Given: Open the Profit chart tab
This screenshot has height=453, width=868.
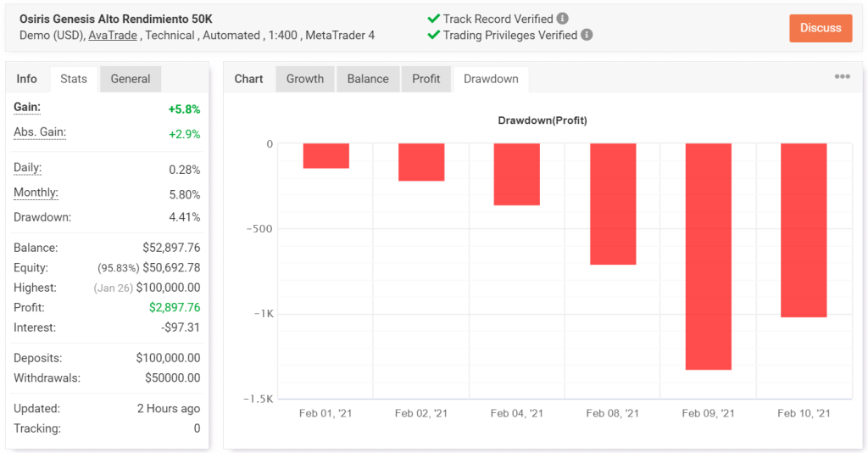Looking at the screenshot, I should coord(426,79).
